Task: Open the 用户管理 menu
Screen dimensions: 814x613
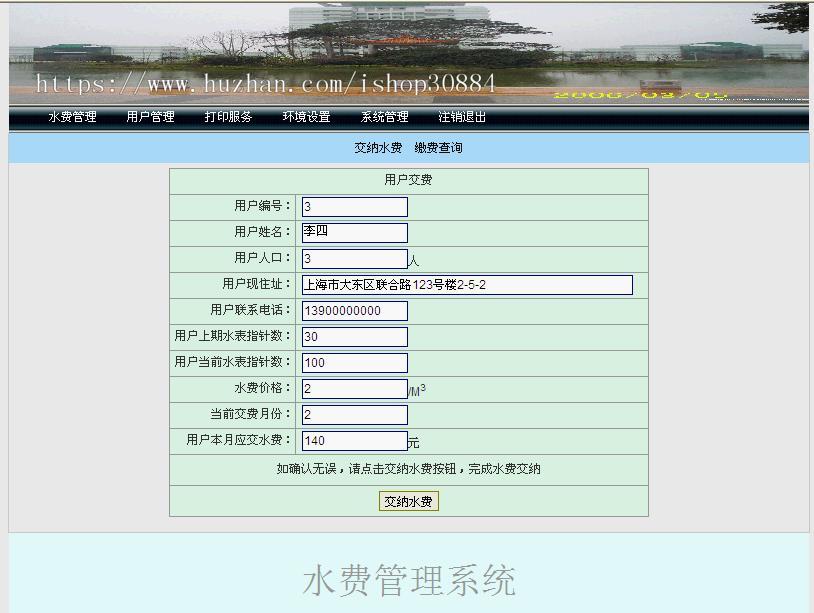Action: (x=150, y=117)
